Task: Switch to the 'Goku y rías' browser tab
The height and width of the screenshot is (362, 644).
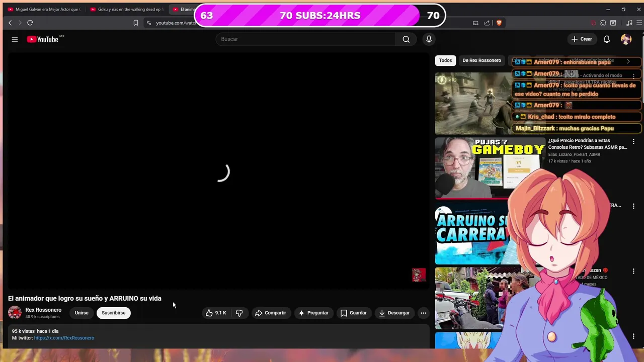Action: 127,9
